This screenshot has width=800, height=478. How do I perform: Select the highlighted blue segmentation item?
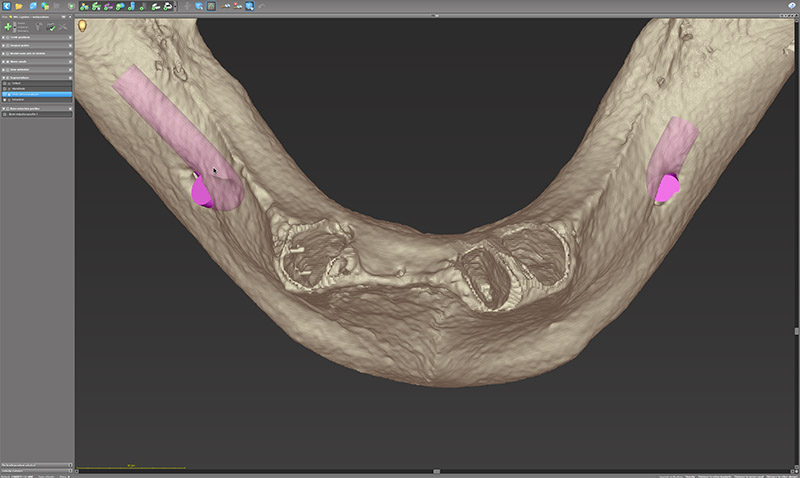pyautogui.click(x=36, y=94)
